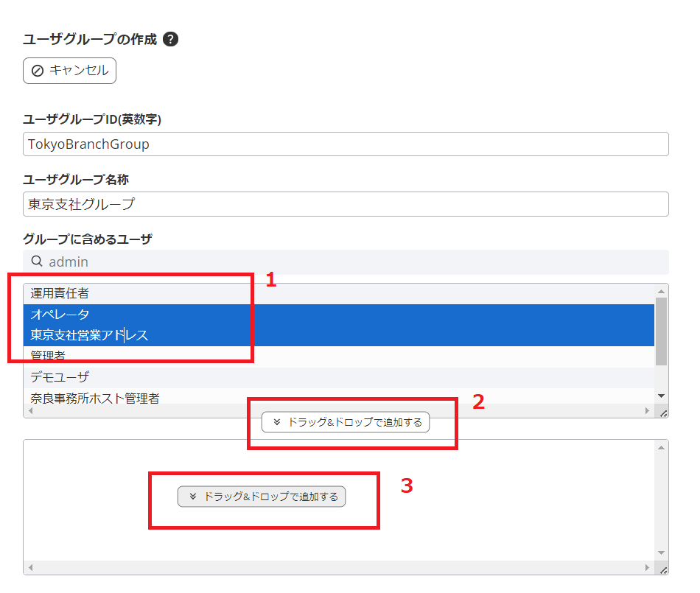Screen dimensions: 700x593
Task: Click the right arrow of the user list horizontal scrollbar
Action: point(648,411)
